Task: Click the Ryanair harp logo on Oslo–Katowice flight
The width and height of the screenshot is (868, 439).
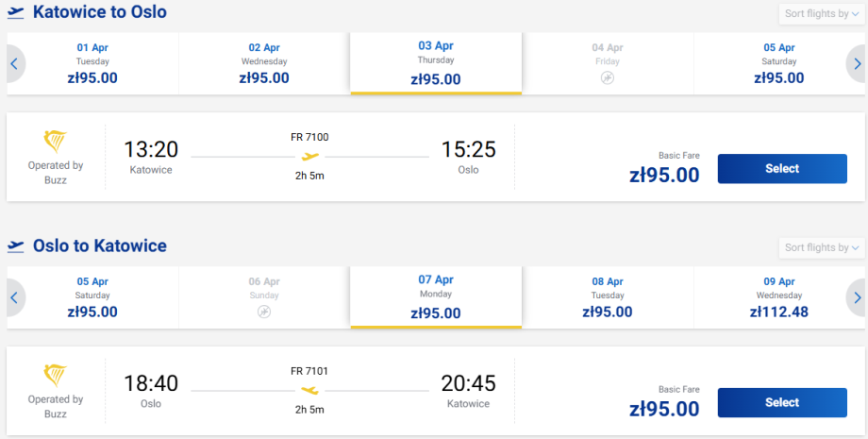Action: coord(56,377)
